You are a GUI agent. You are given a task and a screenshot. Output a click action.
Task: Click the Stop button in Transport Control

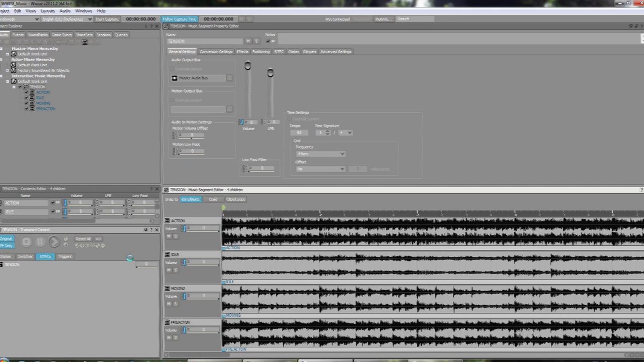[x=26, y=242]
